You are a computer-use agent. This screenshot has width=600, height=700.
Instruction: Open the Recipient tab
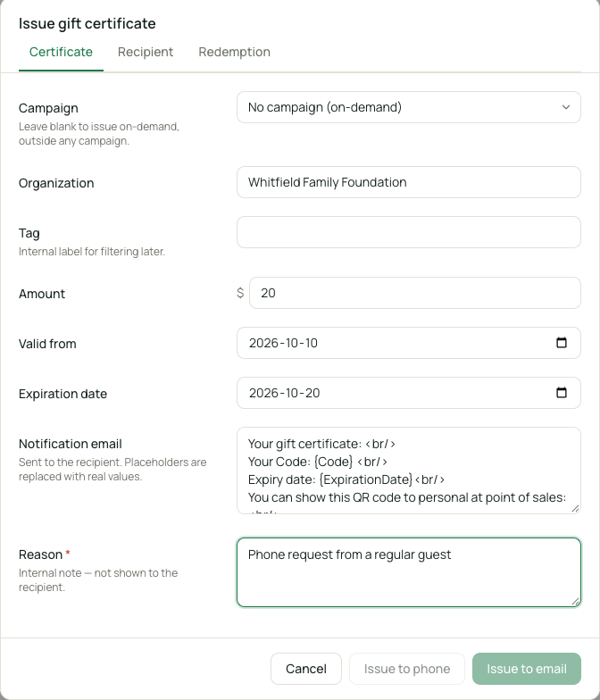(146, 52)
